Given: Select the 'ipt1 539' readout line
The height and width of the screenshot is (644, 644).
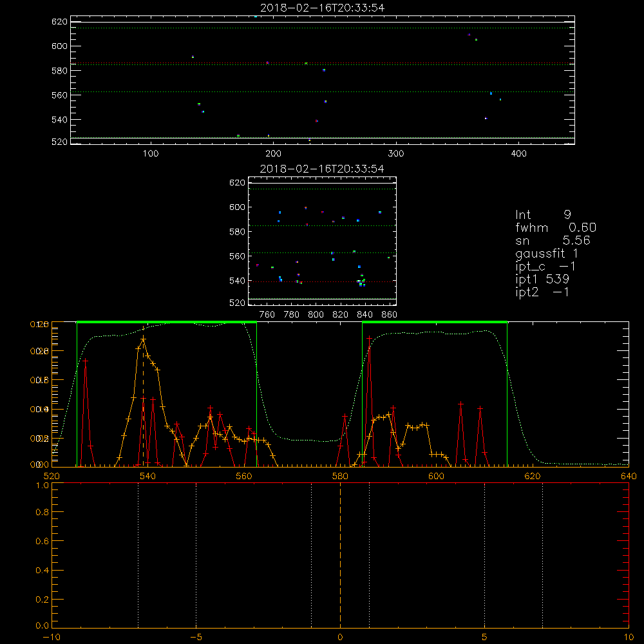Looking at the screenshot, I should click(x=542, y=279).
